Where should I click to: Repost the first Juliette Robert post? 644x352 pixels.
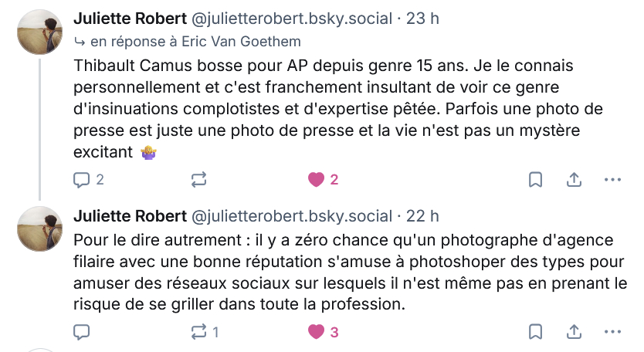coord(198,180)
